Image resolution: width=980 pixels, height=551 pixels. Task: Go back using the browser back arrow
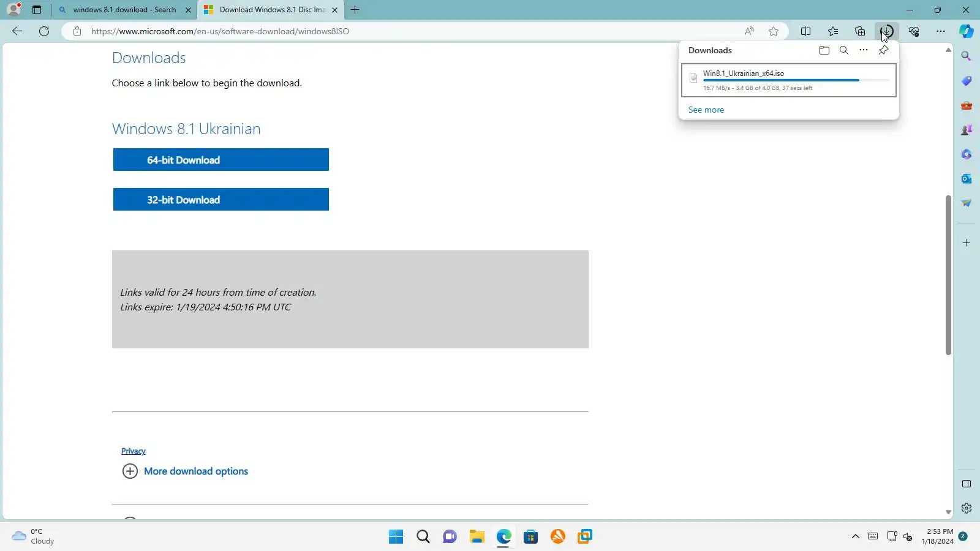[17, 31]
